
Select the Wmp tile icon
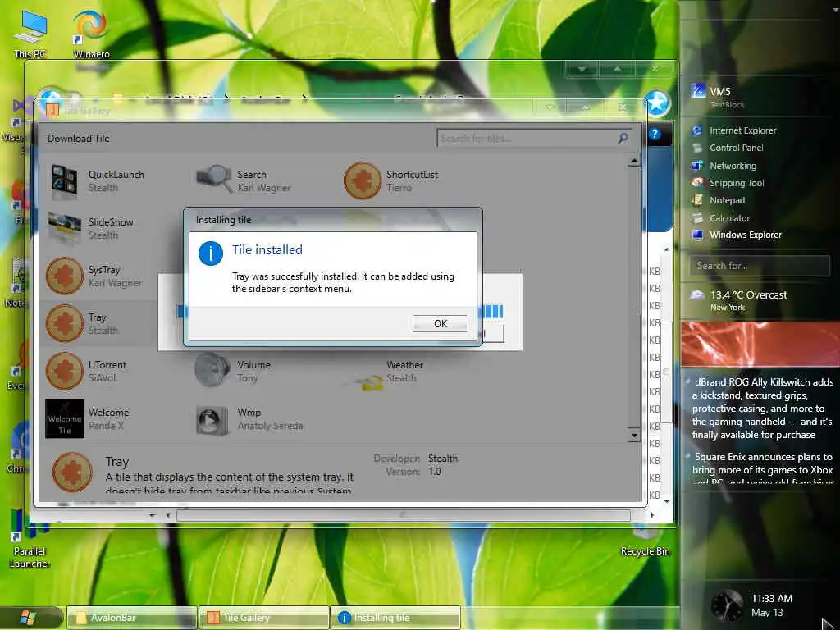[x=212, y=420]
